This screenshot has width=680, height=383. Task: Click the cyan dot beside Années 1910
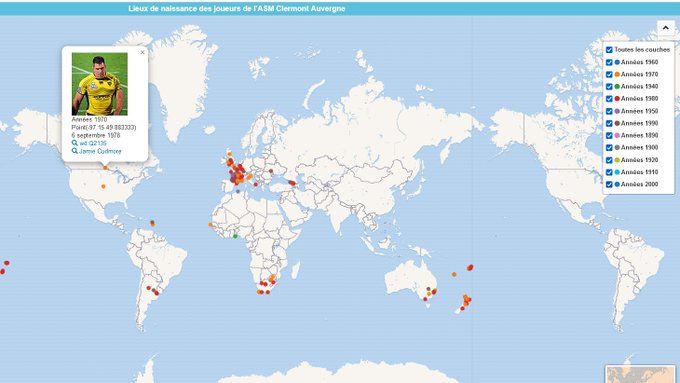(x=617, y=172)
